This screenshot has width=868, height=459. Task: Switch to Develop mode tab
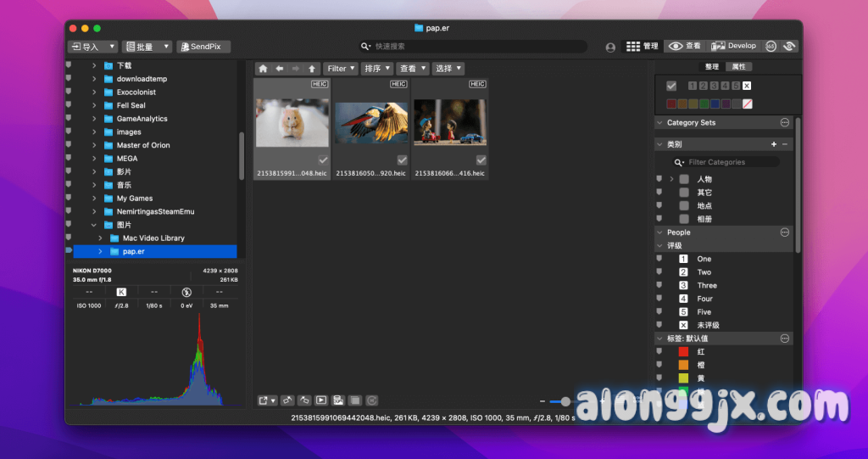click(x=734, y=47)
